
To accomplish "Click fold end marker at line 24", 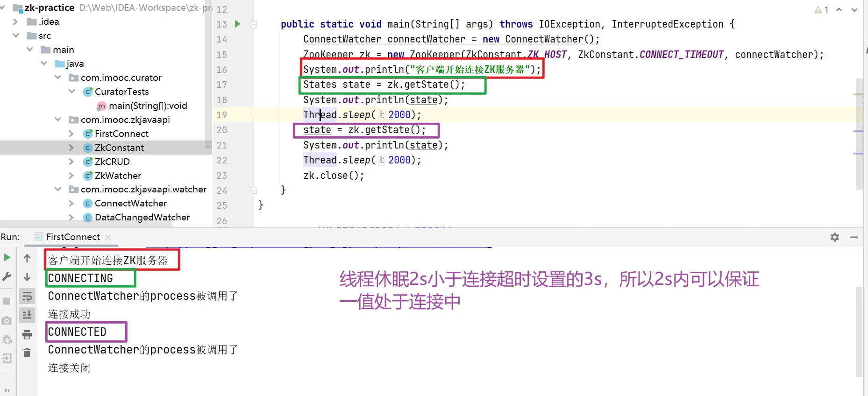I will [254, 190].
